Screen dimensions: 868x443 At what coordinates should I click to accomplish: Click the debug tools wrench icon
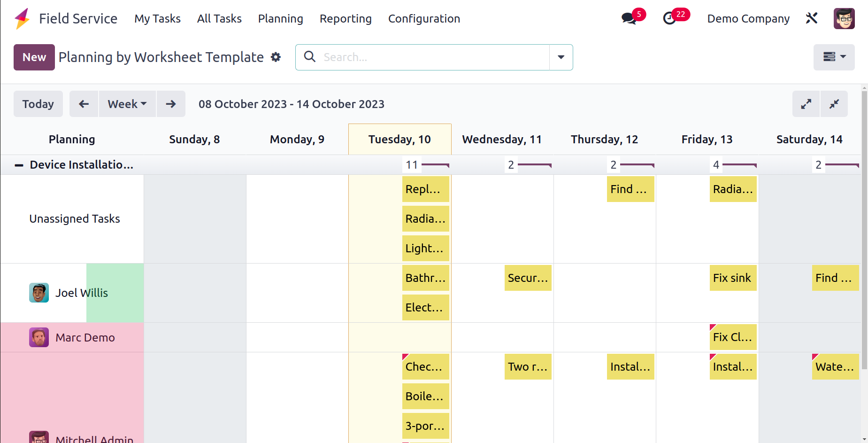(x=812, y=18)
